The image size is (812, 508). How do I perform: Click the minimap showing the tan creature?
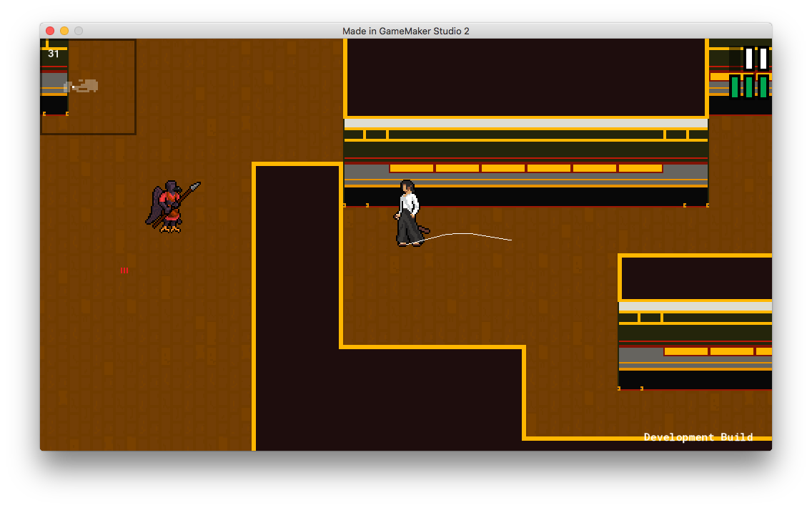pyautogui.click(x=88, y=87)
